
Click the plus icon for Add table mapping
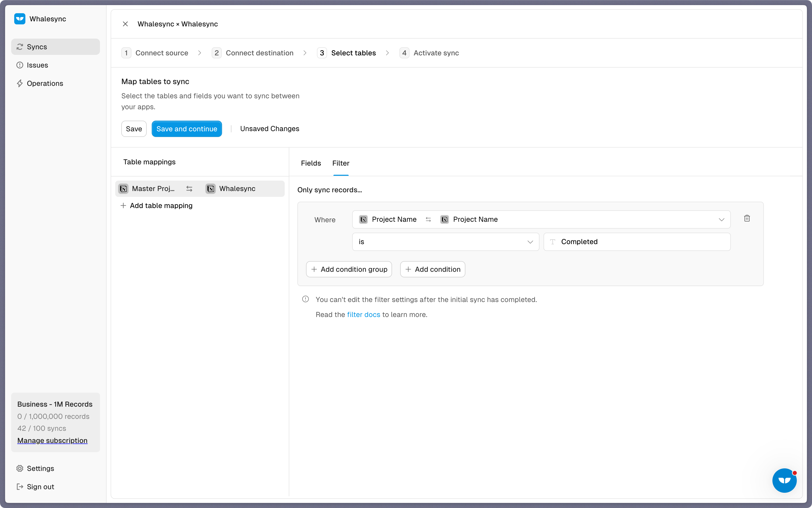pos(124,206)
